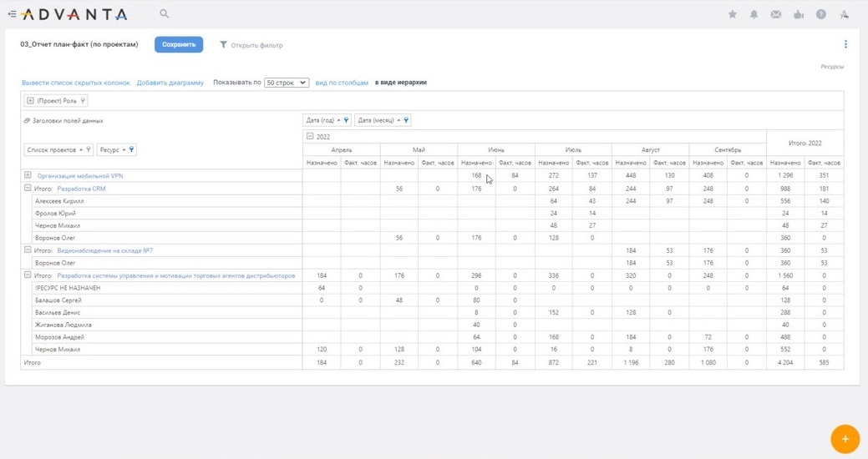This screenshot has width=868, height=459.
Task: Collapse the Разработка CRM group
Action: 28,189
